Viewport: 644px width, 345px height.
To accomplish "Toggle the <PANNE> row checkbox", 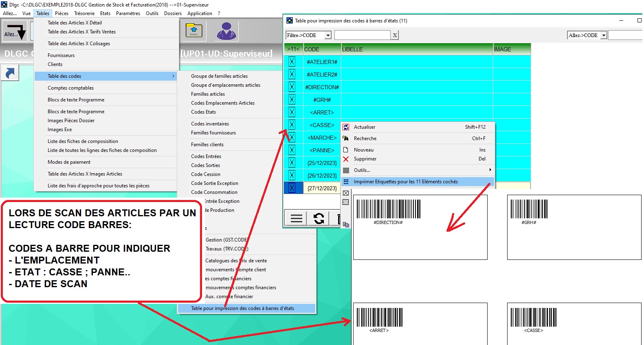I will click(x=292, y=150).
